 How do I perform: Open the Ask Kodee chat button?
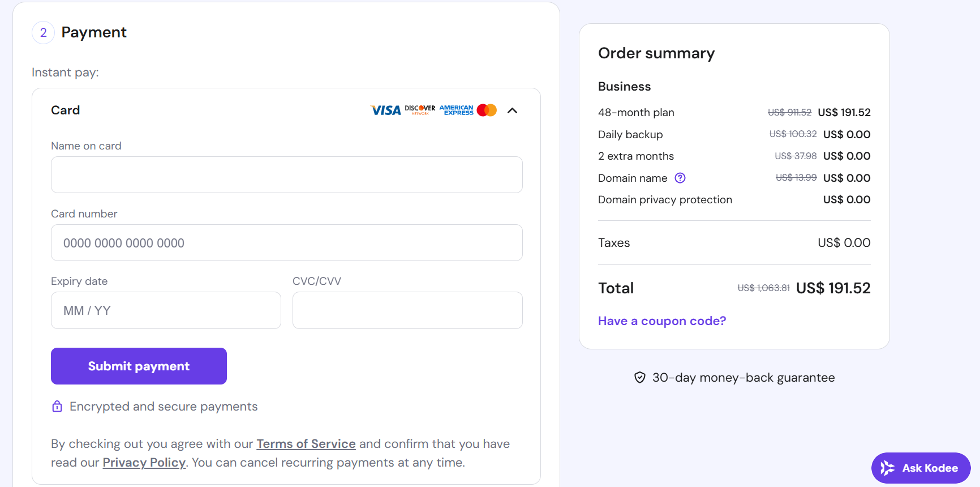[x=921, y=468]
